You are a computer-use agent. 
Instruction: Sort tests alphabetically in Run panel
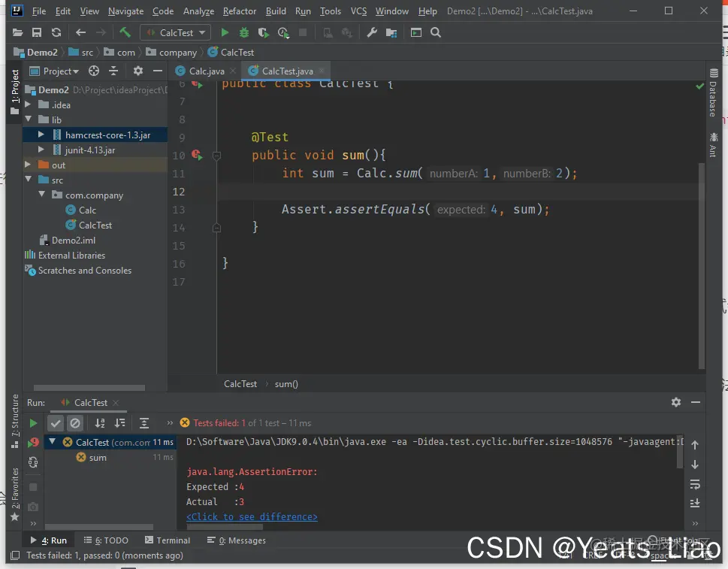point(100,423)
